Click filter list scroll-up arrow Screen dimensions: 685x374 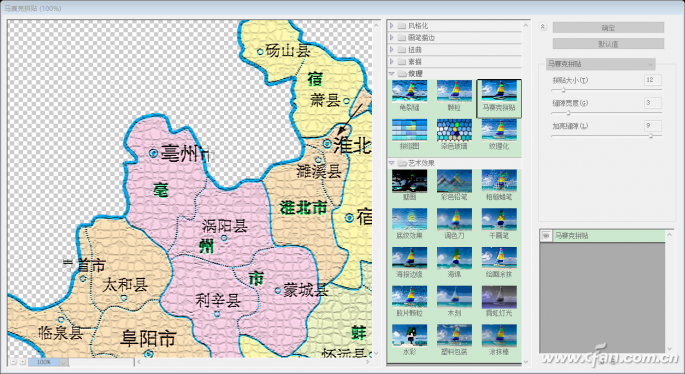point(526,26)
